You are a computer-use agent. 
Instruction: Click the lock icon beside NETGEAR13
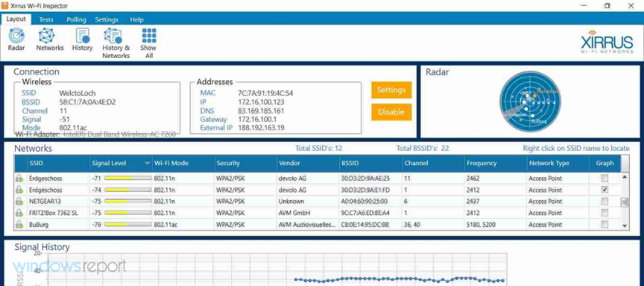[x=19, y=202]
